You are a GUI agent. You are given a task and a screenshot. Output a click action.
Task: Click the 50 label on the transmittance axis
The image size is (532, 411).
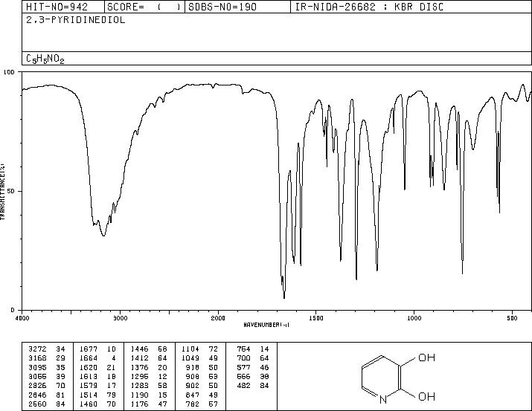tap(11, 191)
